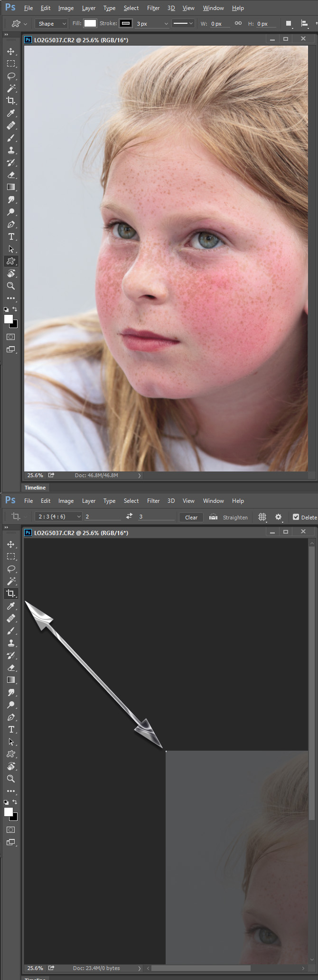Click the shape Stroke color swatch
Image resolution: width=318 pixels, height=980 pixels.
point(126,23)
